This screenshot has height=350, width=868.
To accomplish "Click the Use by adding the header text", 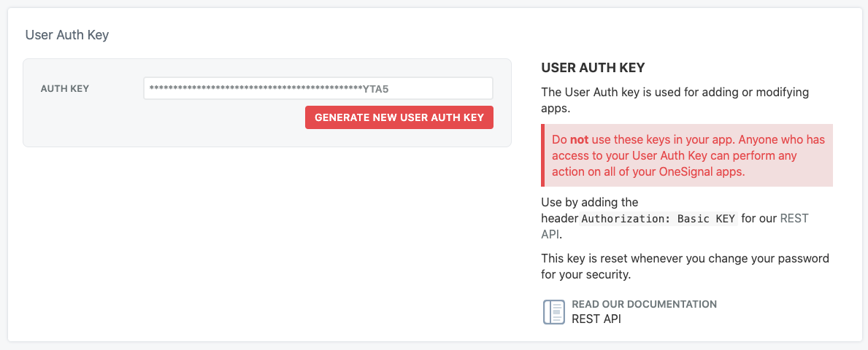I will pos(590,210).
